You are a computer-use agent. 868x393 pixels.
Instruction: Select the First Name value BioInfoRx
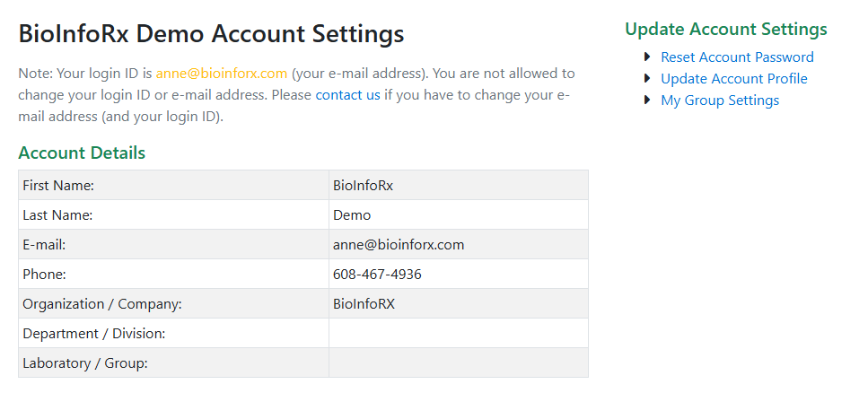(363, 186)
